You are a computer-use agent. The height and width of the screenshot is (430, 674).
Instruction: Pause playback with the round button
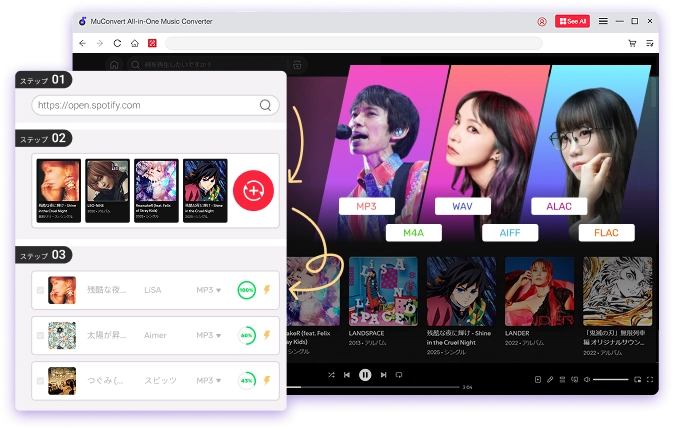click(365, 375)
